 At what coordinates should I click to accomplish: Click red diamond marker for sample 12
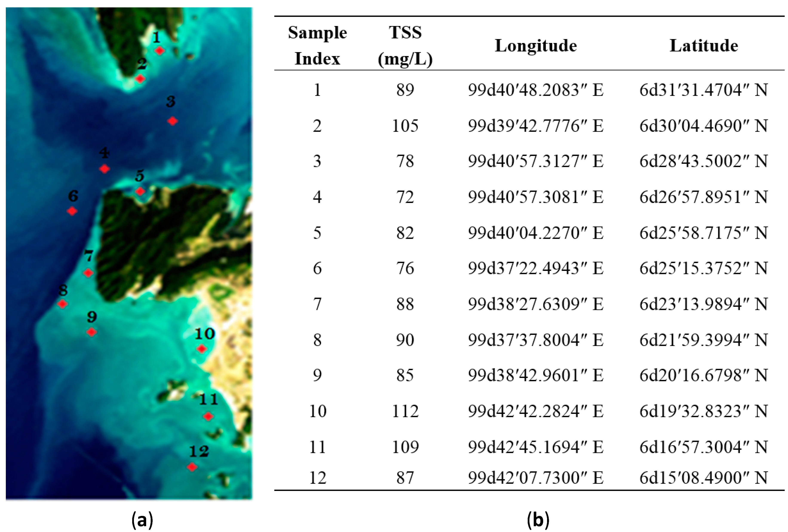192,467
